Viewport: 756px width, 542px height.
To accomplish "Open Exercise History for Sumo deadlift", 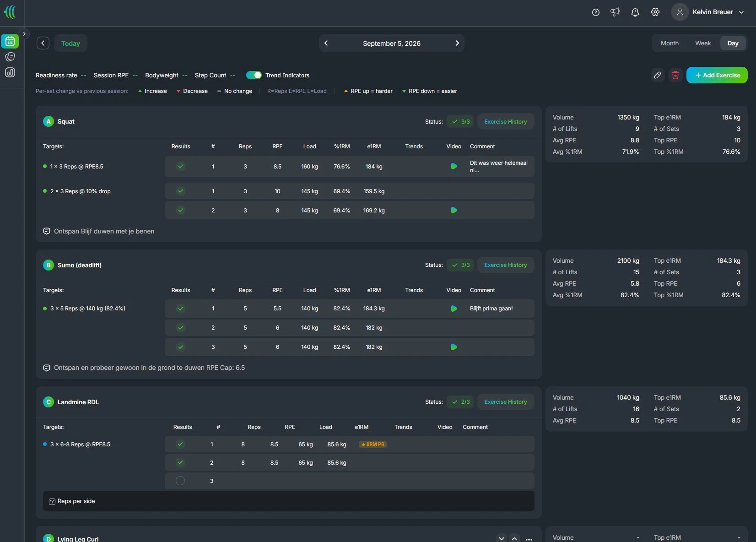I will click(x=506, y=265).
